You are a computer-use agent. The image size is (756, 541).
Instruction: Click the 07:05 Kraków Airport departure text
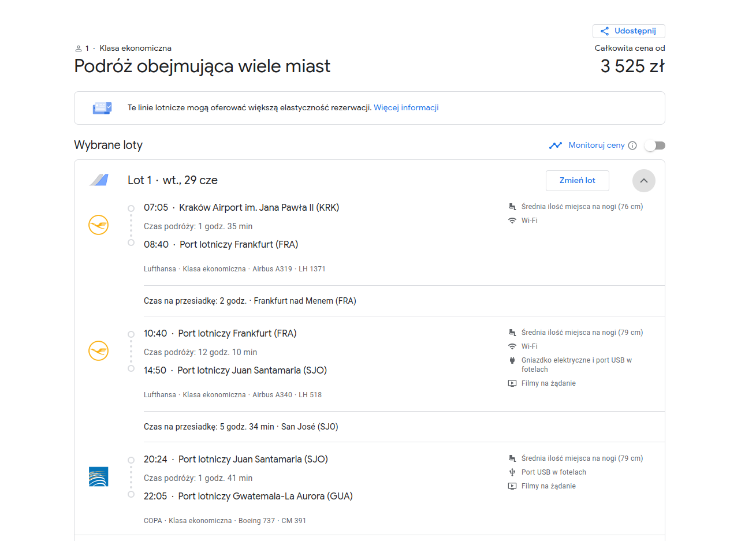point(241,208)
